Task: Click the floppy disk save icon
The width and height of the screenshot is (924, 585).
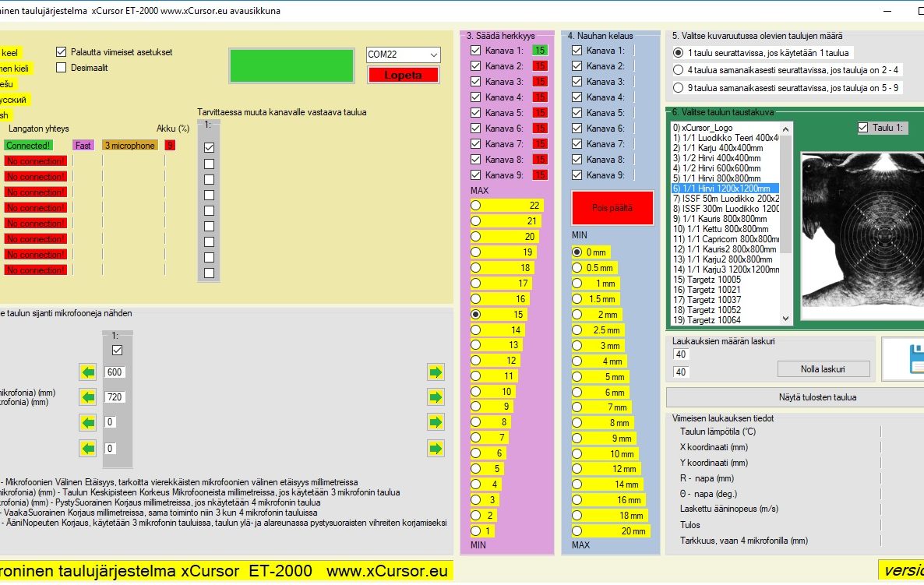Action: pos(916,359)
